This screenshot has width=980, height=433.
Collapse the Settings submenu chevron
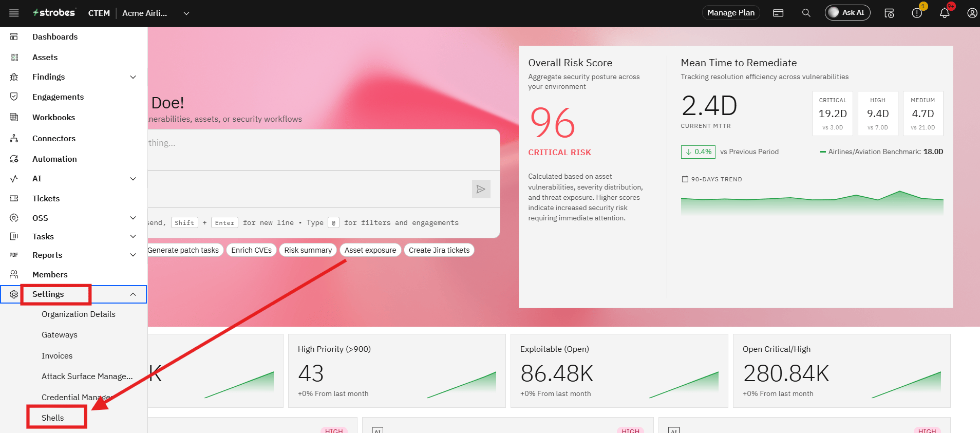133,294
